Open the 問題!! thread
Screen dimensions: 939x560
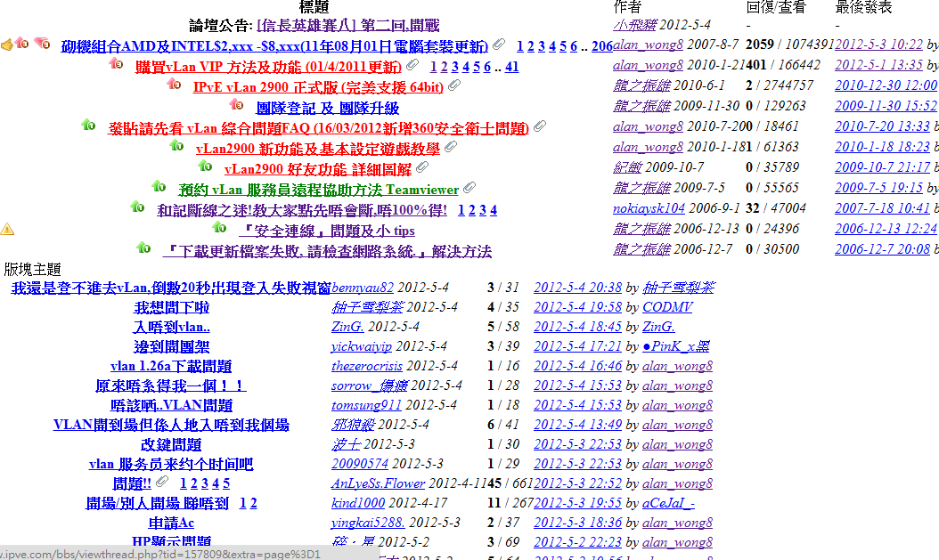point(132,483)
